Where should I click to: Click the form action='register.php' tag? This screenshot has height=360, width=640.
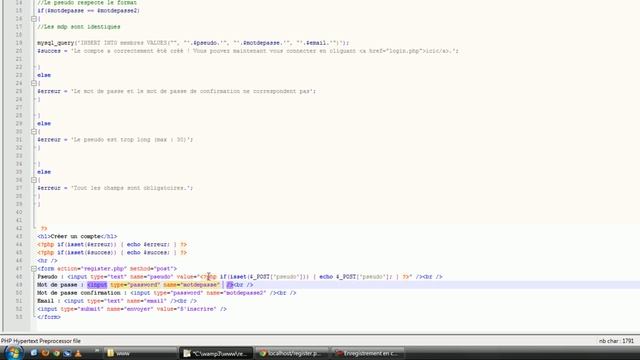tap(107, 269)
